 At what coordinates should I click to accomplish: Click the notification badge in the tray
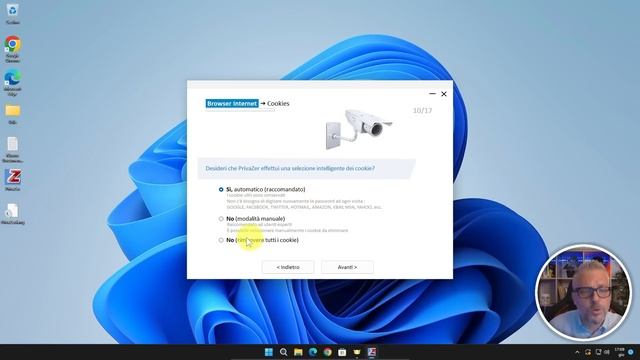pyautogui.click(x=631, y=352)
